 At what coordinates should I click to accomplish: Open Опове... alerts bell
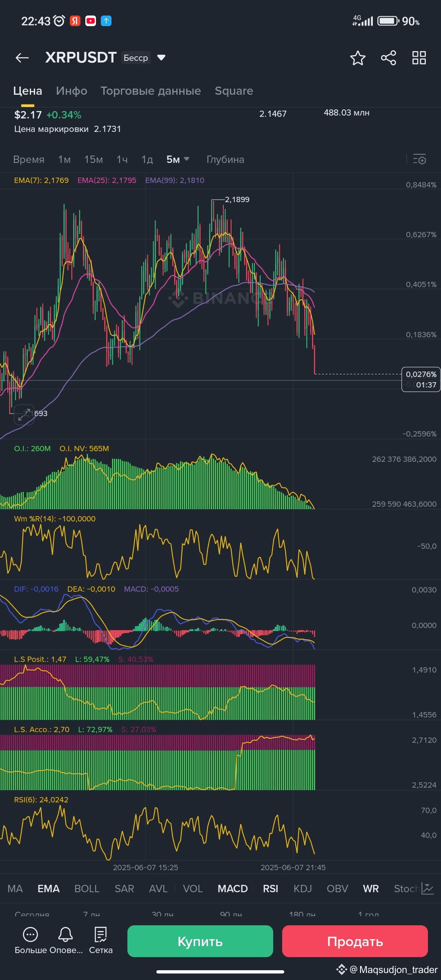click(x=65, y=934)
